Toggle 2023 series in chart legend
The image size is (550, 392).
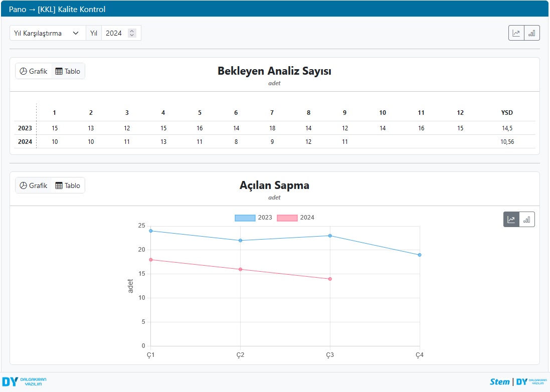click(x=254, y=218)
